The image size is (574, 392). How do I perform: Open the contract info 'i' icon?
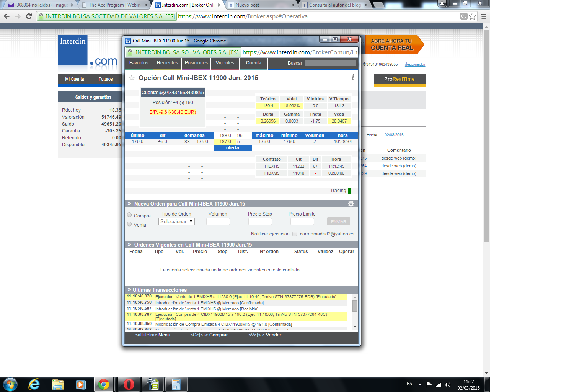click(353, 77)
